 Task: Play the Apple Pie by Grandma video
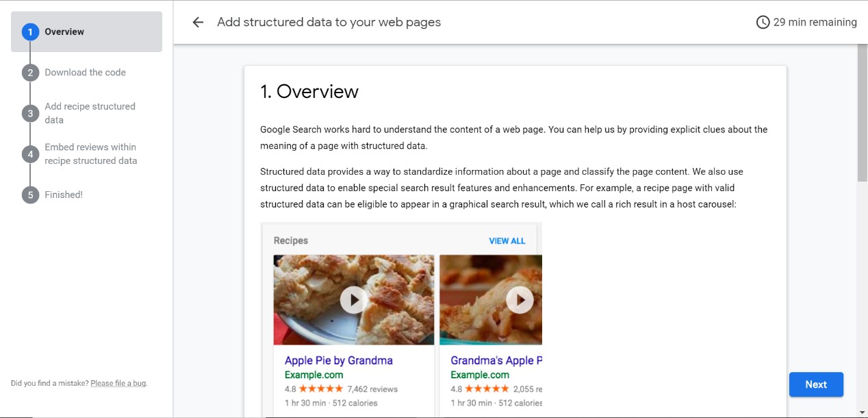point(354,299)
